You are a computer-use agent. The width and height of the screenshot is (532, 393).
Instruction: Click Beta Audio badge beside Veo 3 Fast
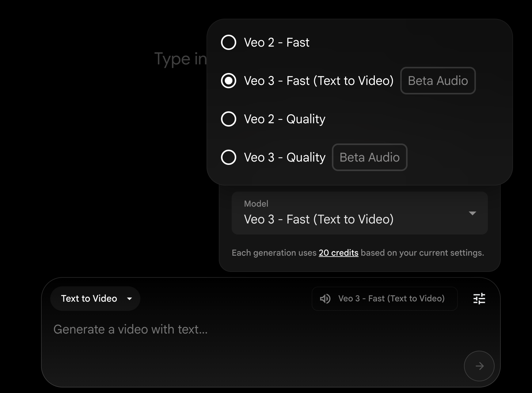tap(438, 81)
